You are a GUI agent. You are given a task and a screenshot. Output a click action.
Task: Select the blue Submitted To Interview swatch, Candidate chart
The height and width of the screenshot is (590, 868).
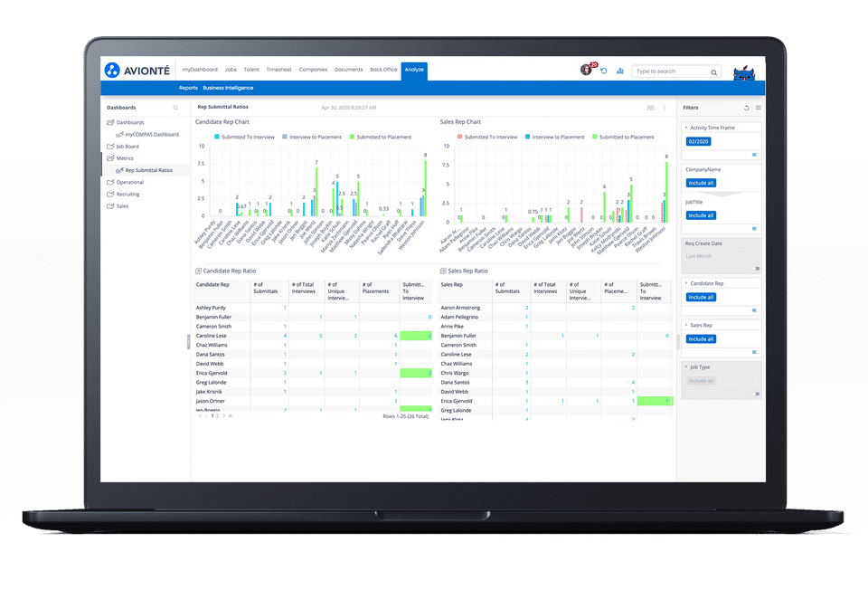pos(217,137)
